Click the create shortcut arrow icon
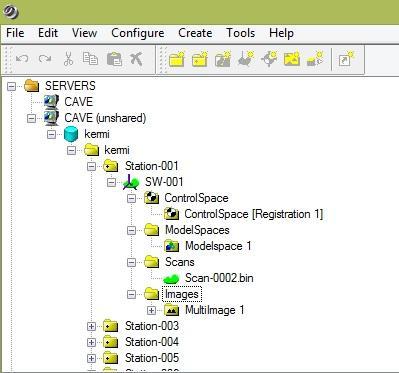Viewport: 399px width, 373px height. tap(346, 59)
